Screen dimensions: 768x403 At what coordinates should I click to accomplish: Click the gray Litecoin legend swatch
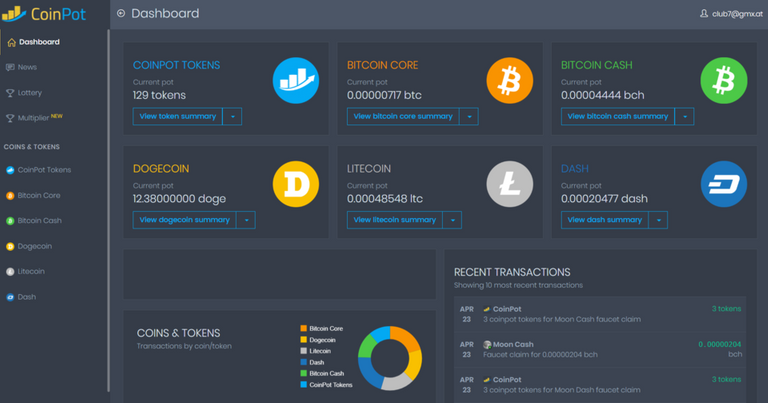304,351
